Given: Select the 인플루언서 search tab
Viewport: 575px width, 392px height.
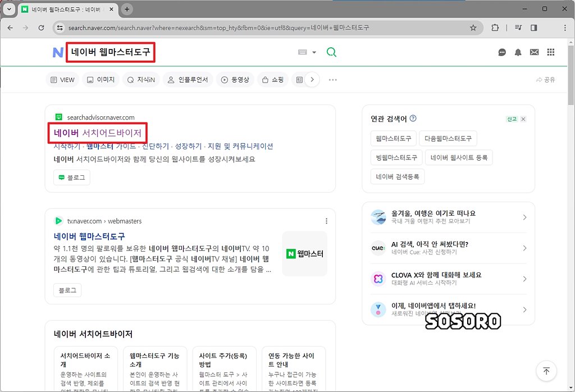Looking at the screenshot, I should [188, 80].
